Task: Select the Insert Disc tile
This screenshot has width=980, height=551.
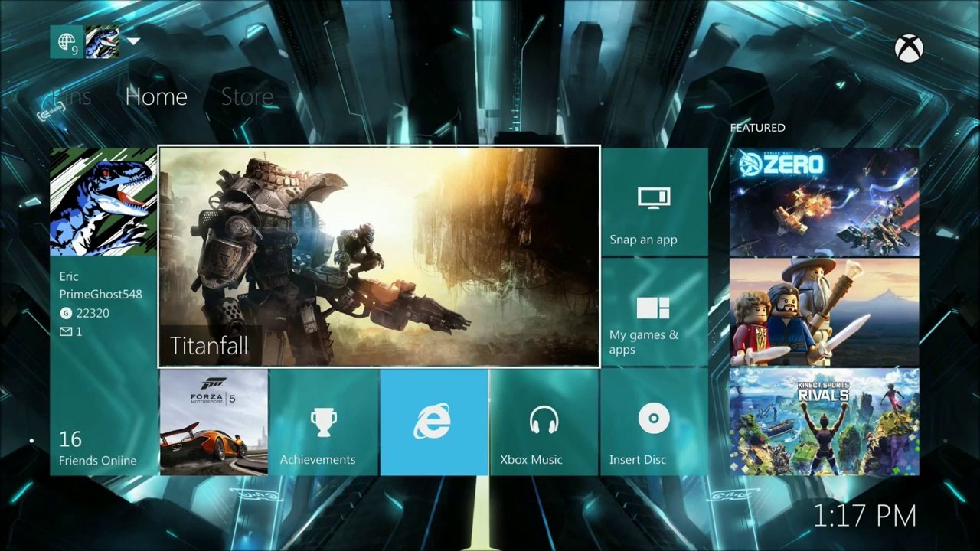Action: pos(654,422)
